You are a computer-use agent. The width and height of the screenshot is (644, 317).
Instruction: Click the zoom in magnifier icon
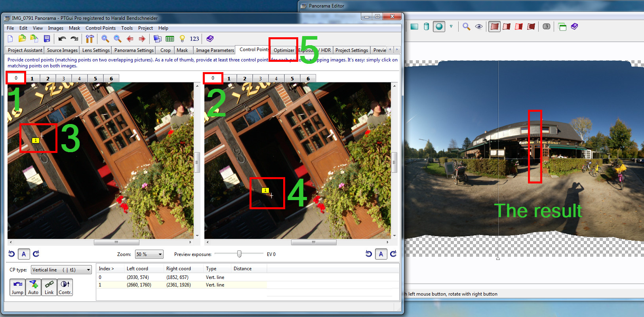coord(105,38)
